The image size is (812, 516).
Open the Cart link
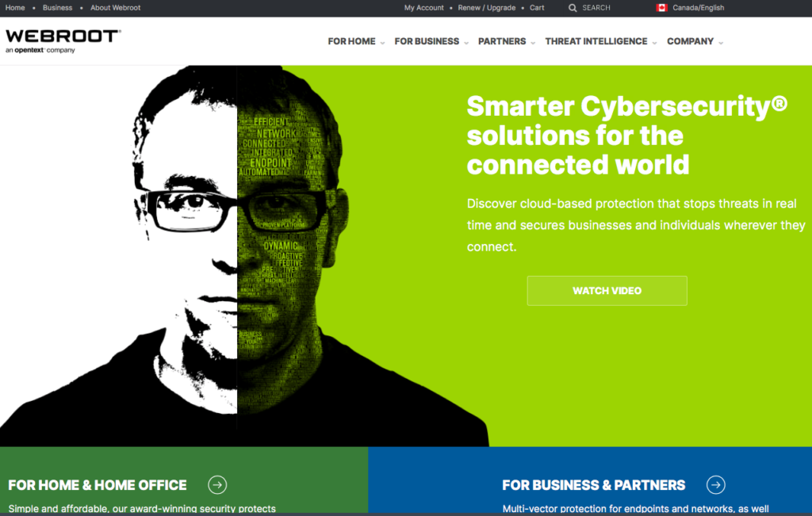tap(537, 8)
